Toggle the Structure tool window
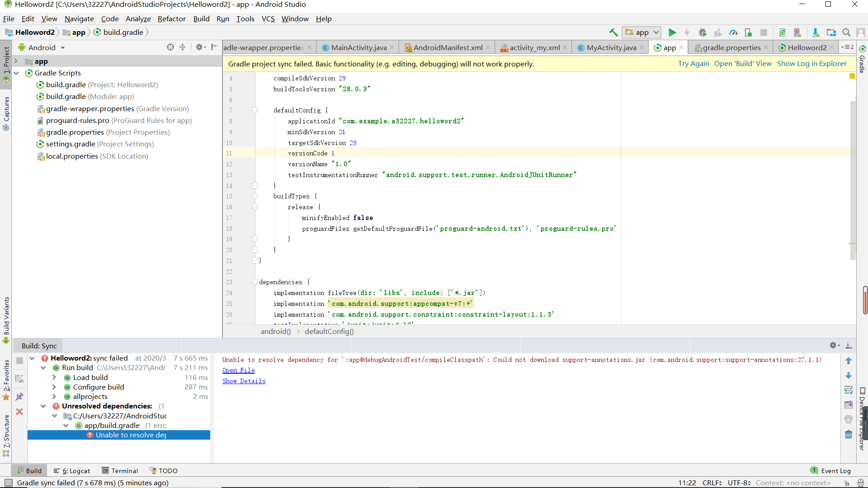Viewport: 868px width, 488px height. pyautogui.click(x=6, y=435)
